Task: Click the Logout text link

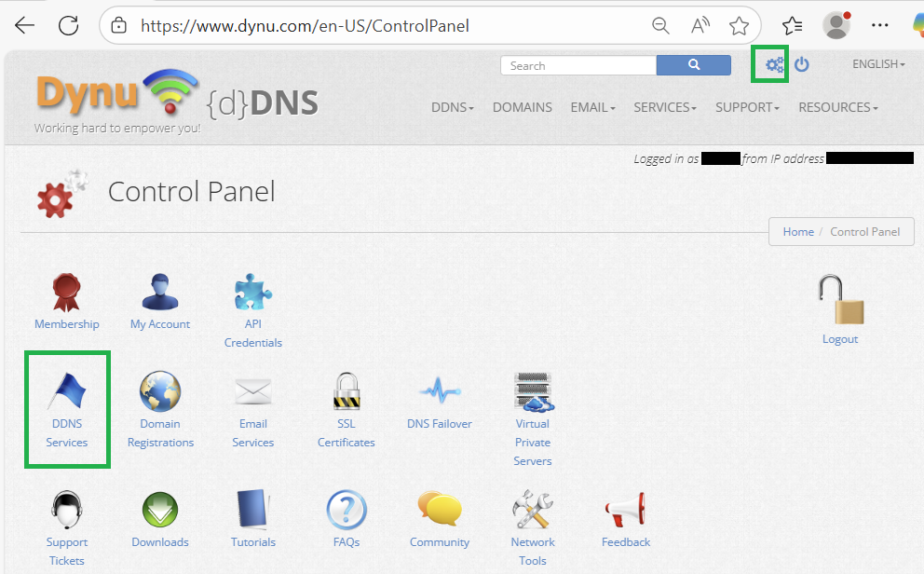Action: coord(840,339)
